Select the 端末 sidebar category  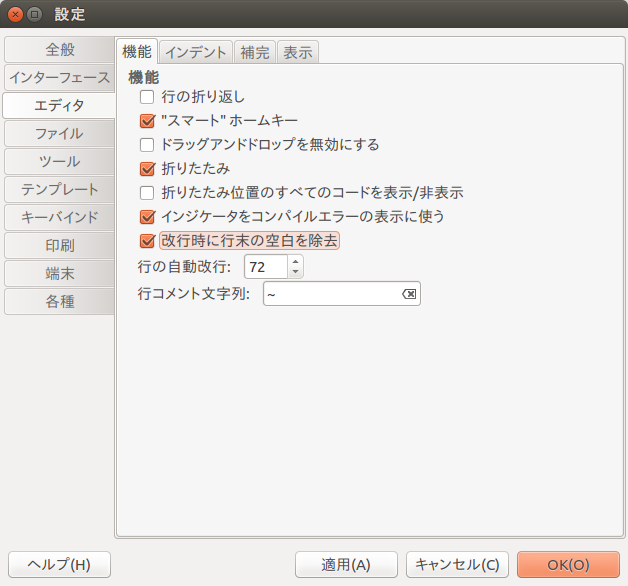point(59,274)
